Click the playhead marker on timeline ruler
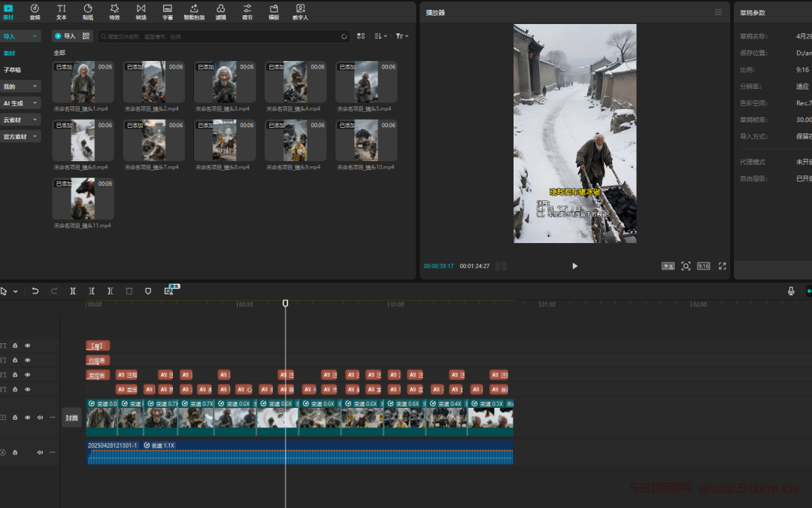The width and height of the screenshot is (812, 508). [285, 303]
